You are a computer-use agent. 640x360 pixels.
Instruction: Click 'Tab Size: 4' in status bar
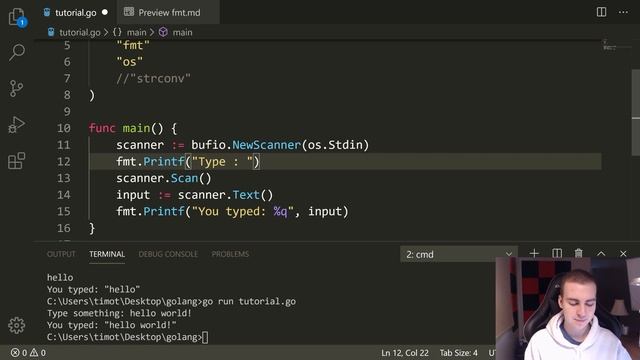[458, 353]
